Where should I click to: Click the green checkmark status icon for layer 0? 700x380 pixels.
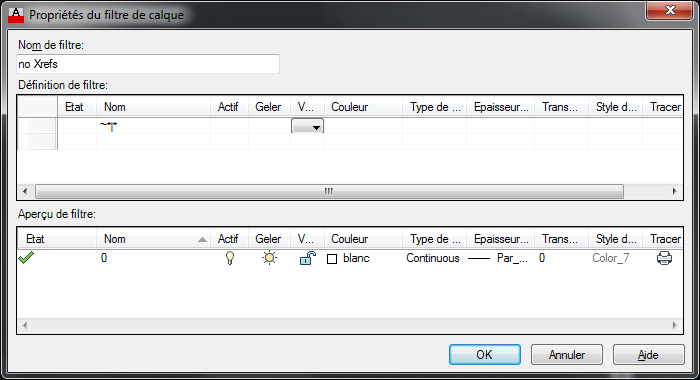click(x=26, y=258)
